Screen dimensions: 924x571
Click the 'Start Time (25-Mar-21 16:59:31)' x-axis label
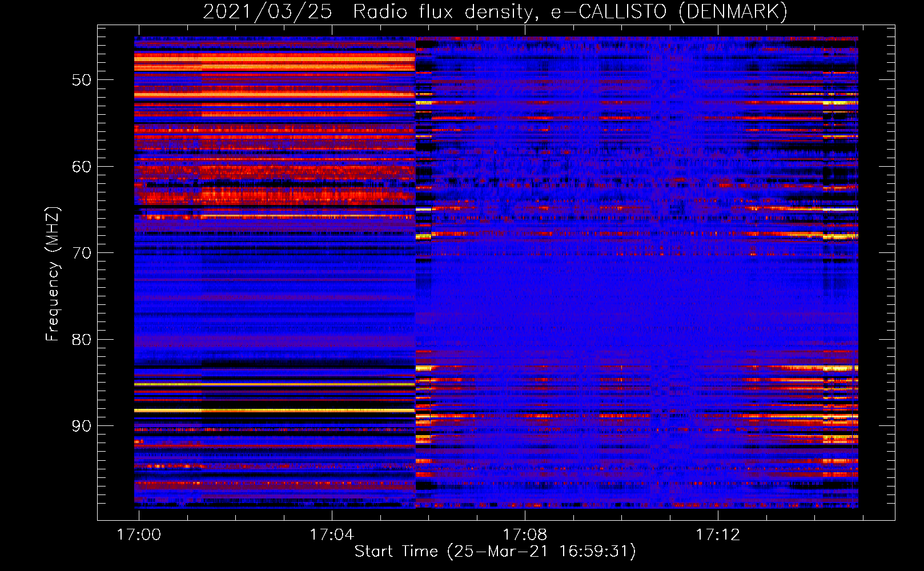[495, 552]
